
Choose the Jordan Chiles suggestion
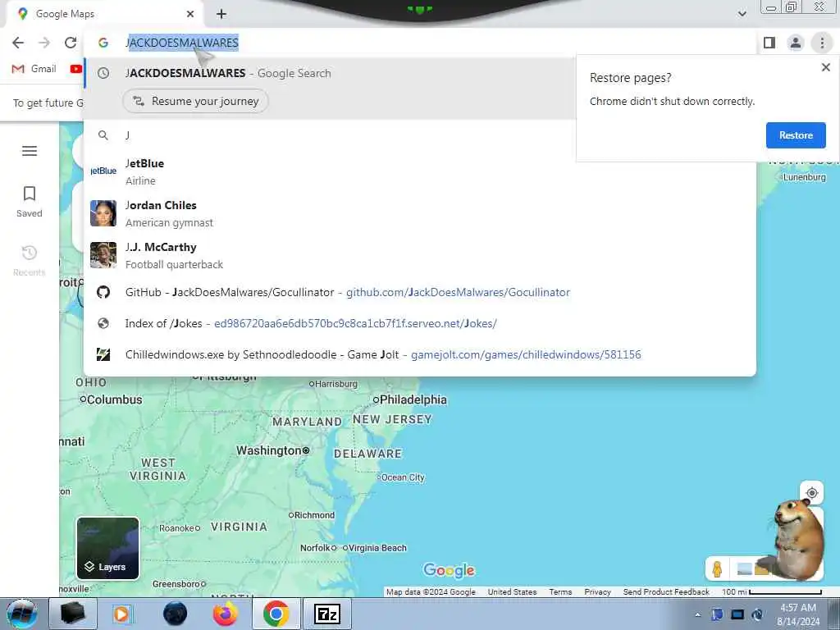coord(419,213)
